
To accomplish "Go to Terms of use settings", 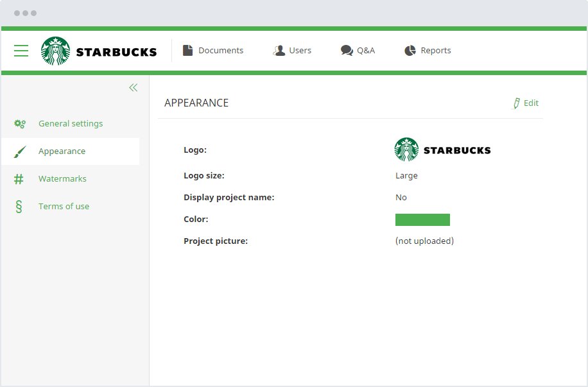I will (64, 207).
